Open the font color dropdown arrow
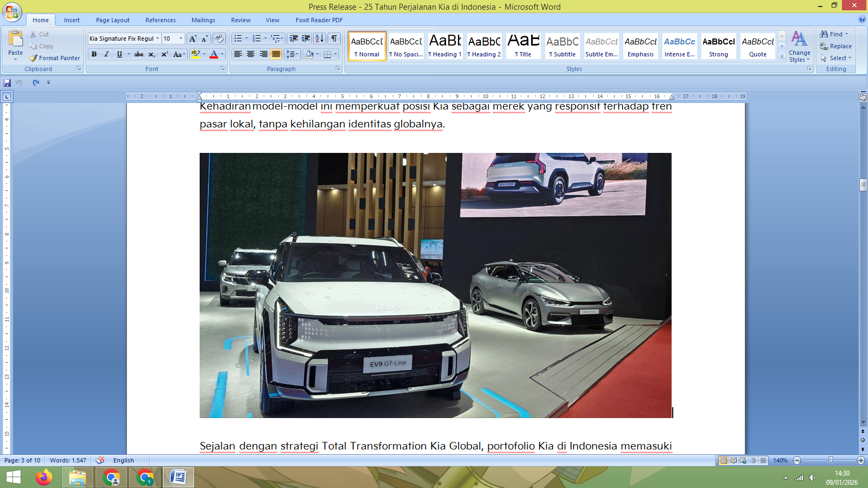Image resolution: width=868 pixels, height=488 pixels. point(222,54)
